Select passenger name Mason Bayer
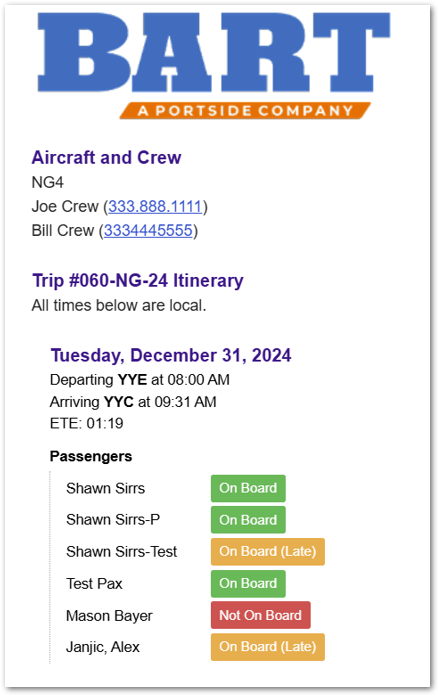The image size is (439, 696). click(109, 616)
